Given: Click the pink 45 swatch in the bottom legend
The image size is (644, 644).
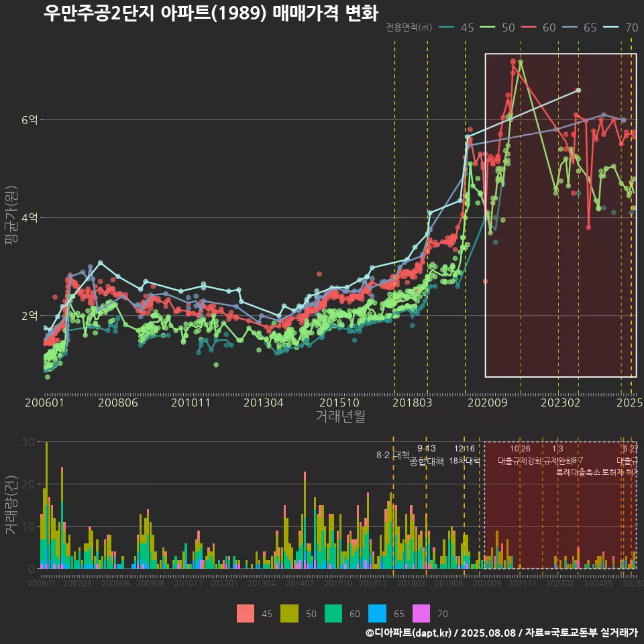Looking at the screenshot, I should pyautogui.click(x=246, y=614).
